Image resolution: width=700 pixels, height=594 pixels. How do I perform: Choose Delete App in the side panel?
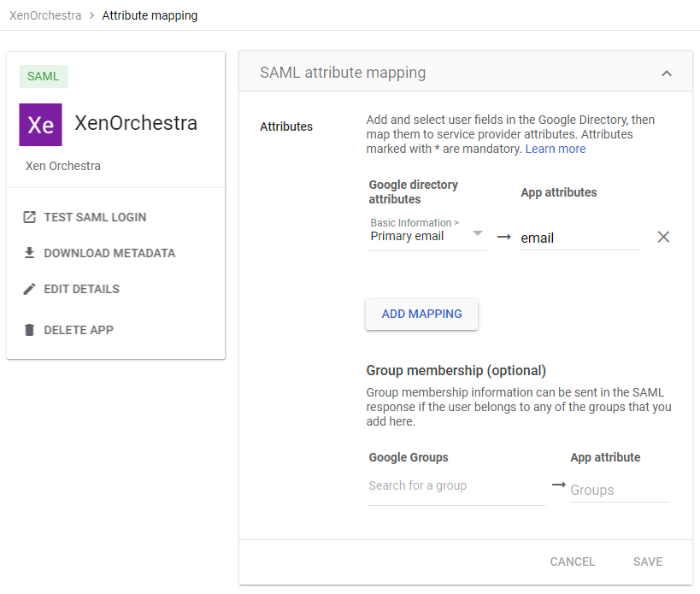click(79, 330)
